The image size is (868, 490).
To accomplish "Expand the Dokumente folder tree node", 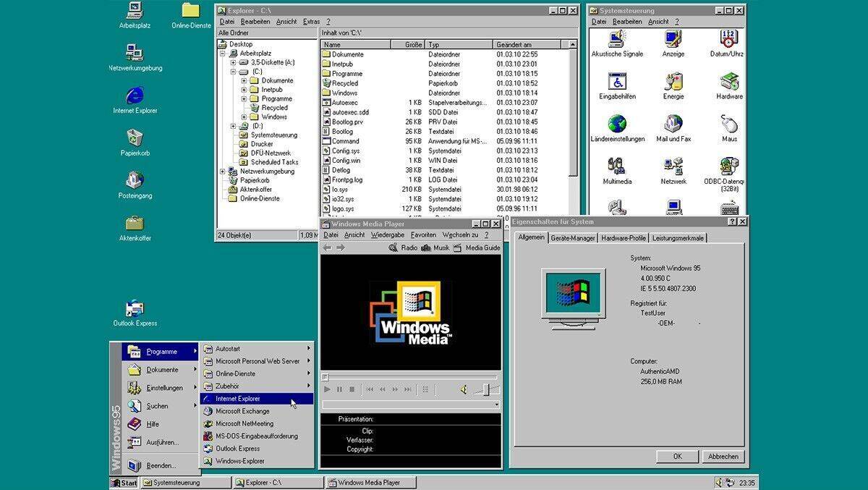I will click(244, 80).
